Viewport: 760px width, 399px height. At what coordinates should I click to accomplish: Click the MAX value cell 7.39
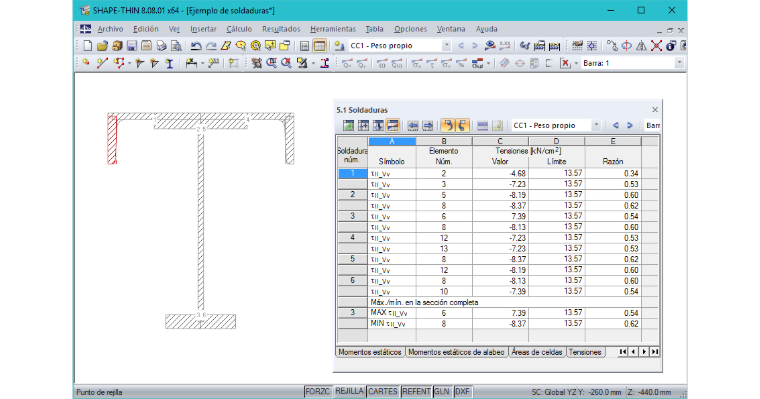point(500,313)
